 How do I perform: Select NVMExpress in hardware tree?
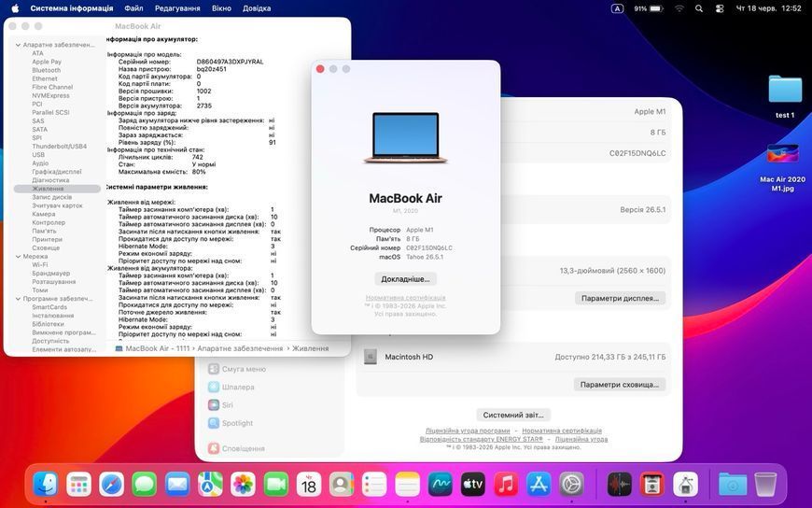click(50, 96)
